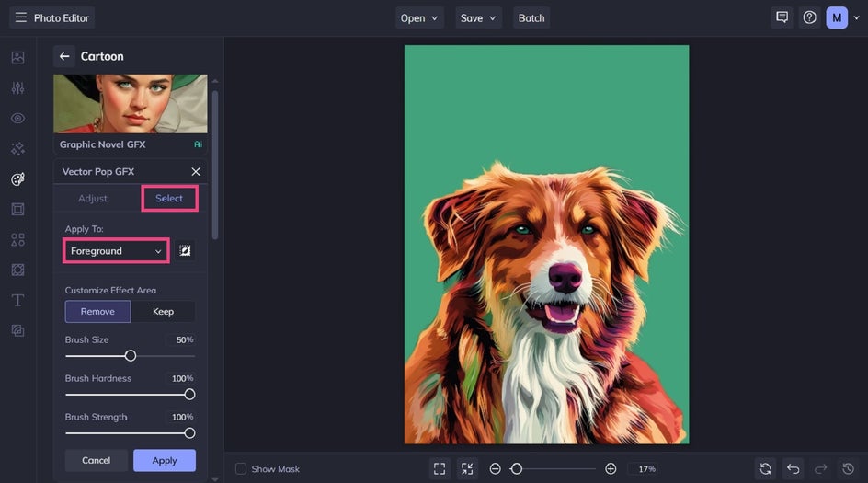Click the shrink to actual size icon
Image resolution: width=868 pixels, height=483 pixels.
click(467, 468)
